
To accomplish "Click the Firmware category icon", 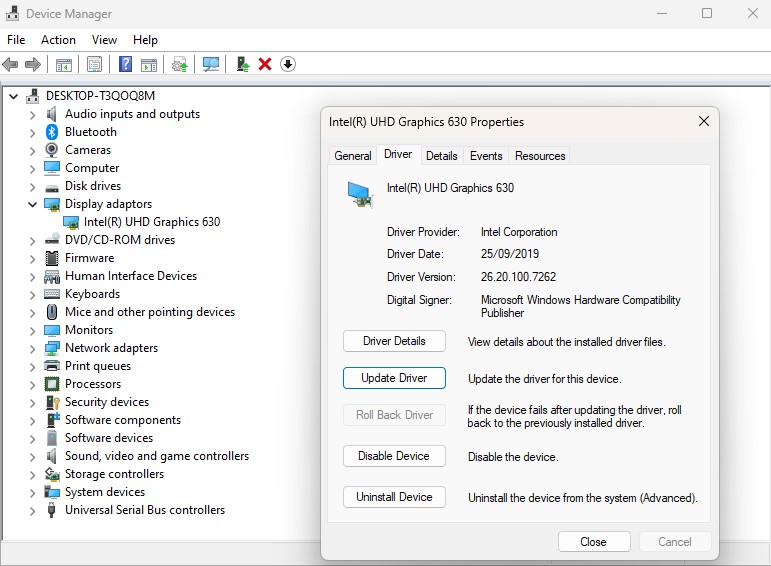I will (52, 258).
